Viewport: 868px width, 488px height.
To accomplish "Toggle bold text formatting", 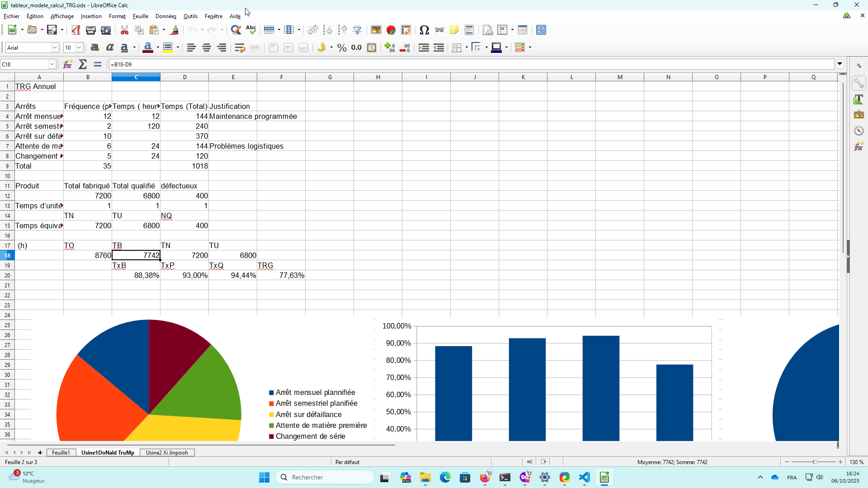I will (x=94, y=47).
